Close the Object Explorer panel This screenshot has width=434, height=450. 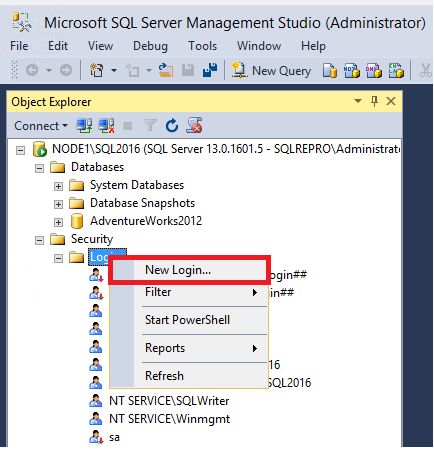[391, 101]
